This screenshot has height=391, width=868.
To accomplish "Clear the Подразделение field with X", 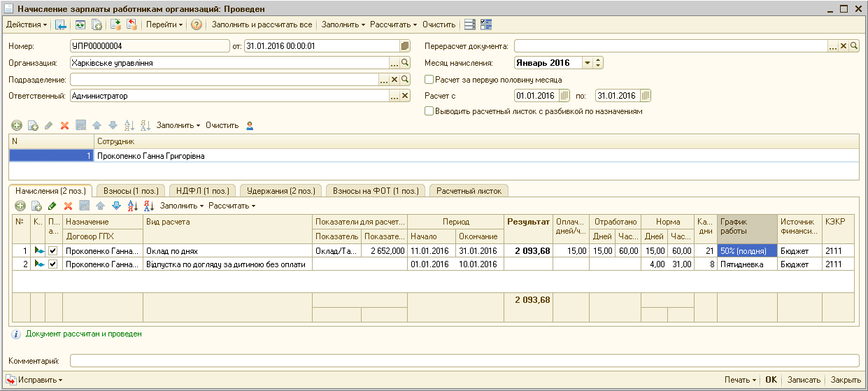I will coord(394,80).
